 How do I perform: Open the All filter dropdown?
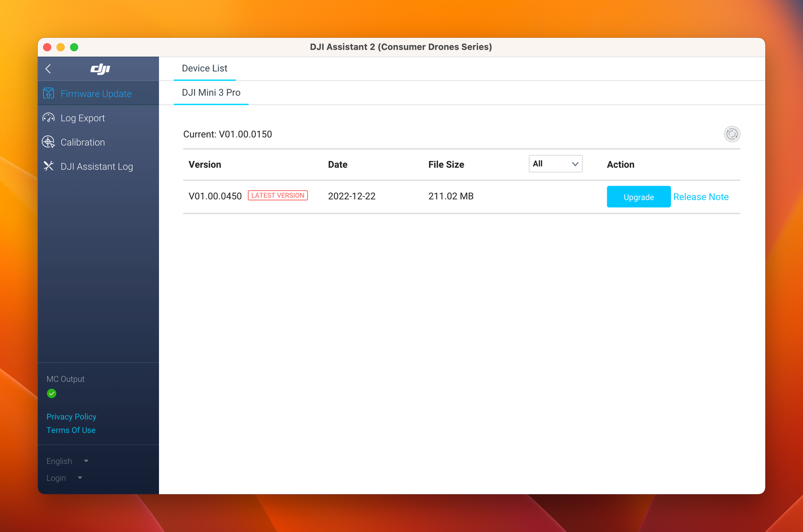point(555,164)
